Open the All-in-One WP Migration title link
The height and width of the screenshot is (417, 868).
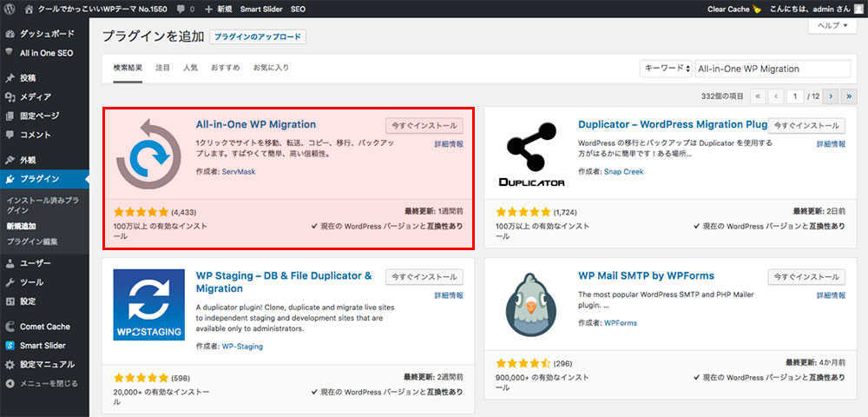point(256,124)
